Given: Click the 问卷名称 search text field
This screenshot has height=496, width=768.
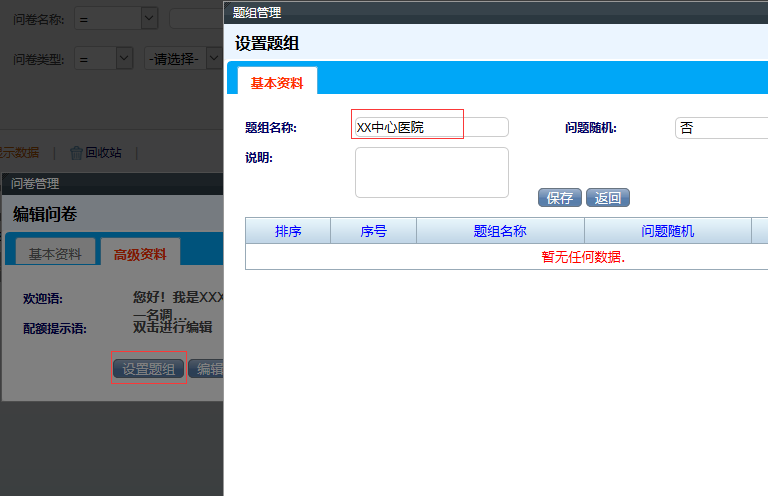Looking at the screenshot, I should pyautogui.click(x=196, y=18).
